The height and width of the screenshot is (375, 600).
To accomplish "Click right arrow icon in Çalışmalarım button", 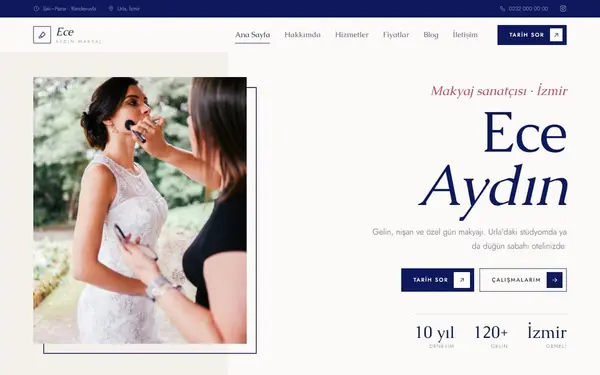I will pyautogui.click(x=554, y=280).
